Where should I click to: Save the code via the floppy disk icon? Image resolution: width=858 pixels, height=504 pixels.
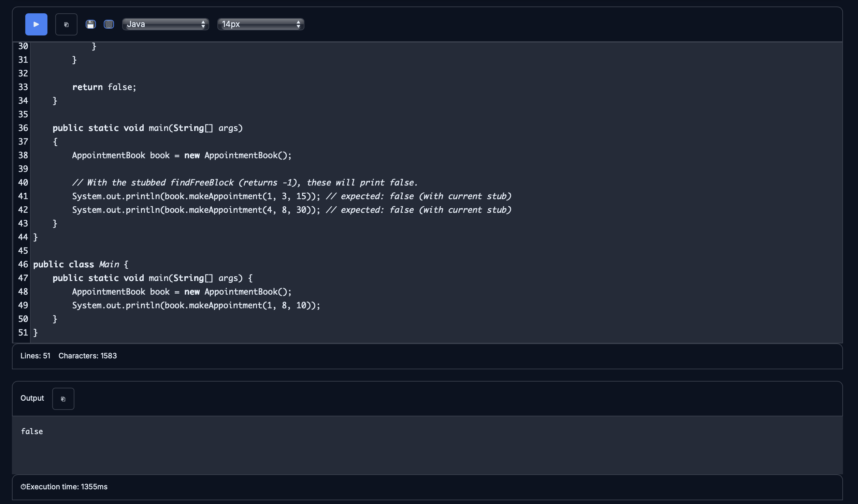(x=90, y=24)
